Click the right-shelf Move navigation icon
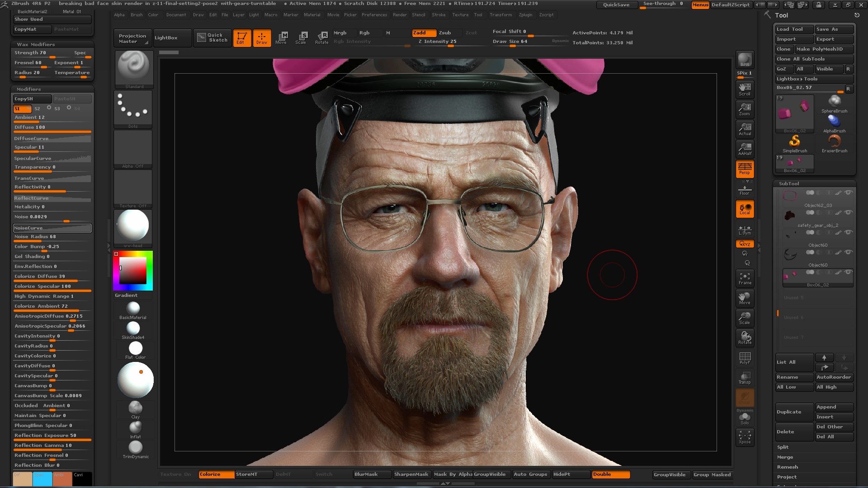 pyautogui.click(x=745, y=298)
